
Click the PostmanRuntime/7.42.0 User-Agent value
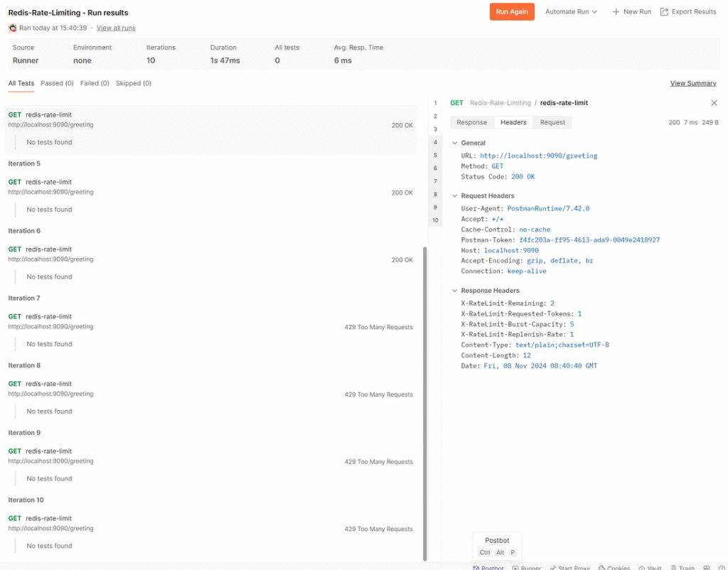coord(548,208)
